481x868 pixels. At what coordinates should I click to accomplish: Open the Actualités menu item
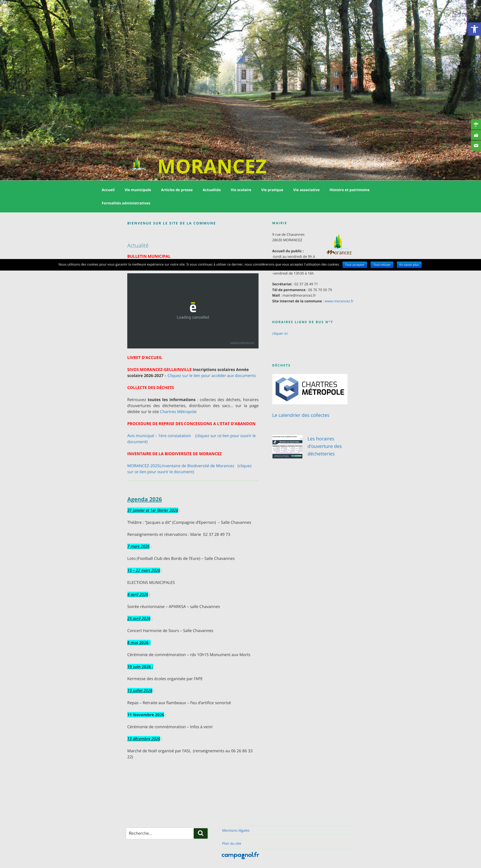click(212, 190)
